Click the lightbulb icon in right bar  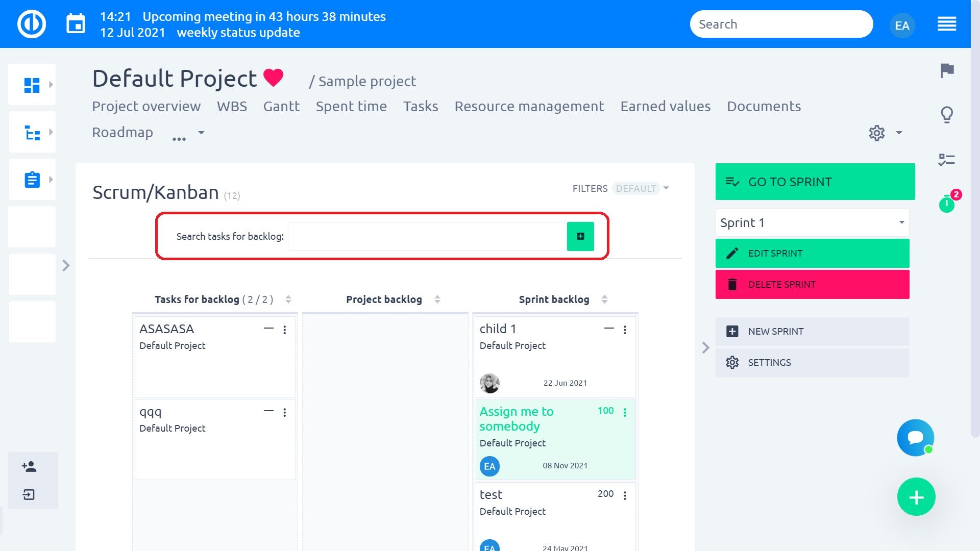click(947, 115)
